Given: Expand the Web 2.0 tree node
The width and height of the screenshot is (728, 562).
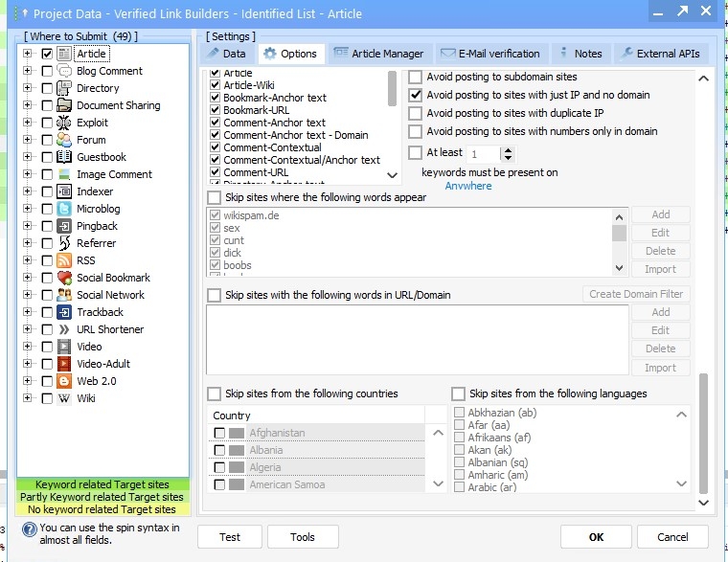Looking at the screenshot, I should (28, 381).
